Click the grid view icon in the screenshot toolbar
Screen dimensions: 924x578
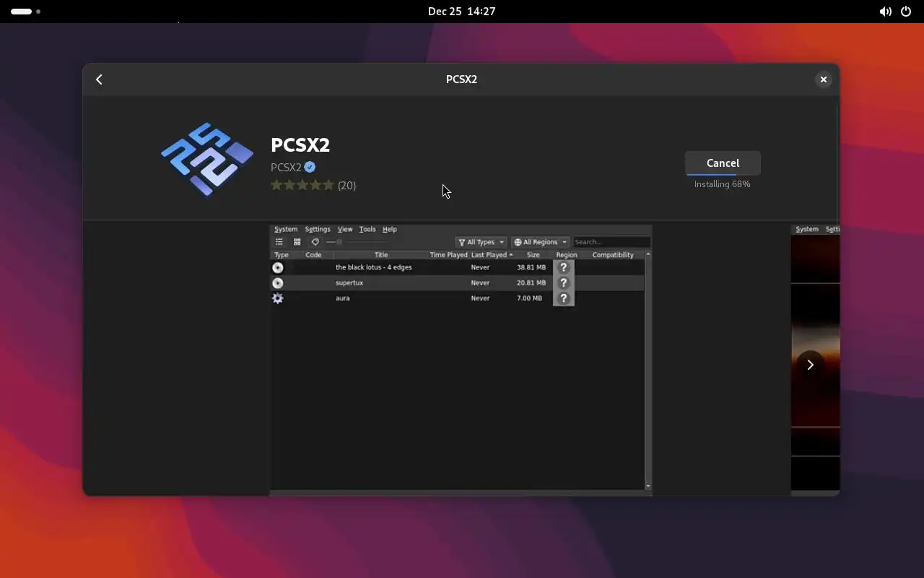tap(297, 242)
